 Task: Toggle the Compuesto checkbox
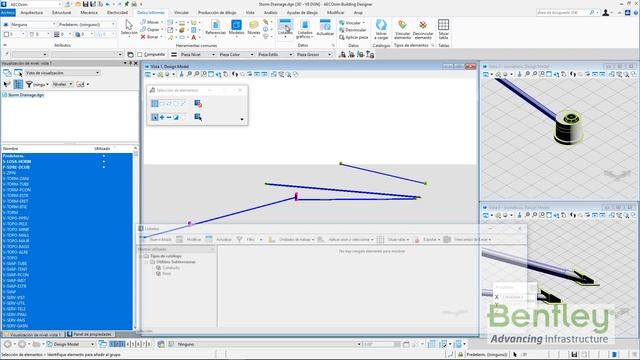(140, 54)
